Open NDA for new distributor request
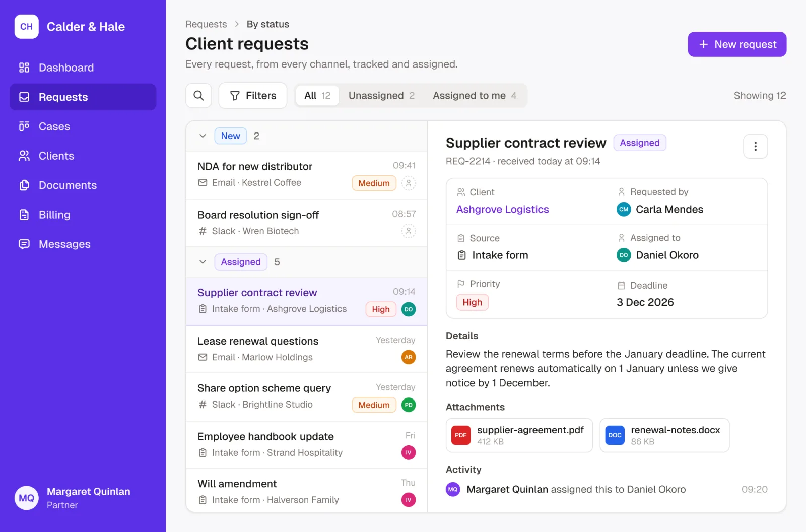The image size is (806, 532). pyautogui.click(x=307, y=175)
